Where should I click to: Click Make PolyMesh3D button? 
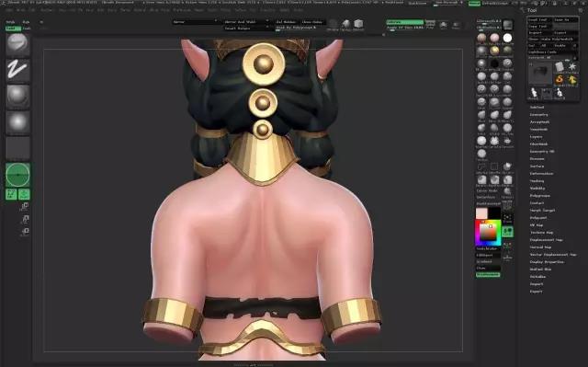pos(553,39)
